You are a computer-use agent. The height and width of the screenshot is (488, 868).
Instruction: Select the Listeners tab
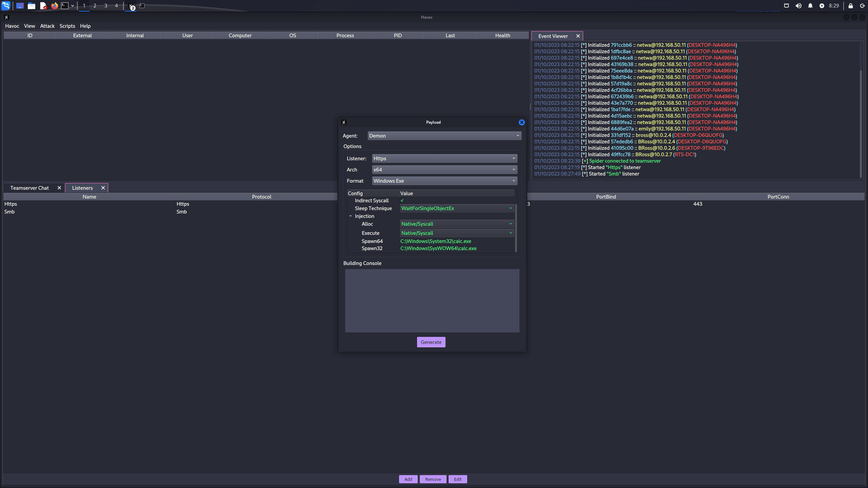coord(82,188)
